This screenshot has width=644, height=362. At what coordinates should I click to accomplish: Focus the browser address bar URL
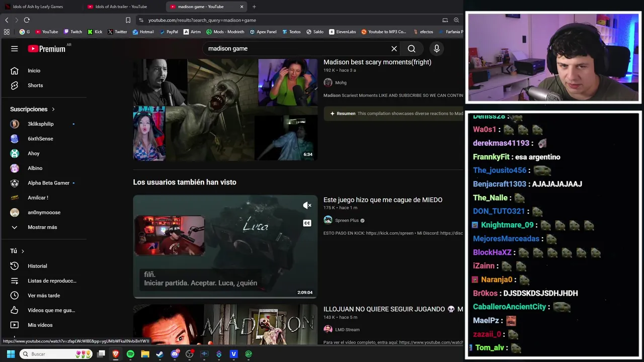[x=202, y=20]
